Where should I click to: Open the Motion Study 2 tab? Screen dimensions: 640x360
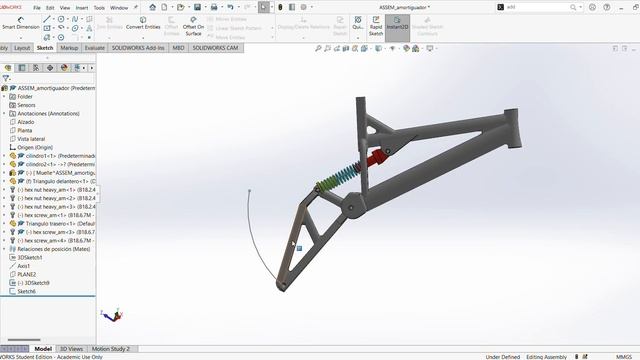[111, 349]
